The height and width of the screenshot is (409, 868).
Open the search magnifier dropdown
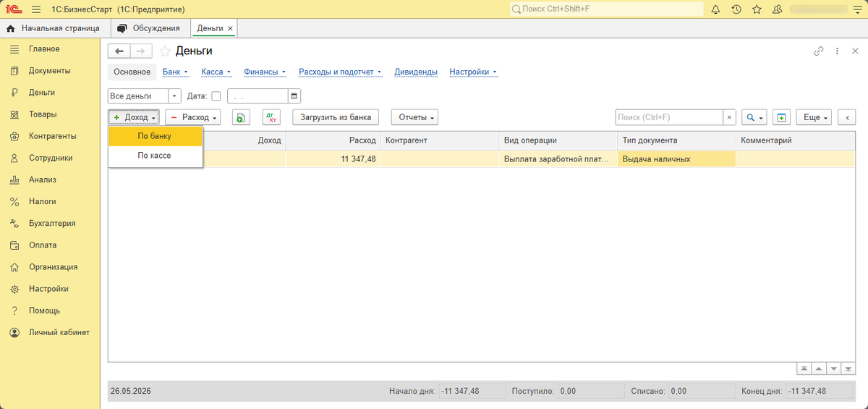click(754, 117)
